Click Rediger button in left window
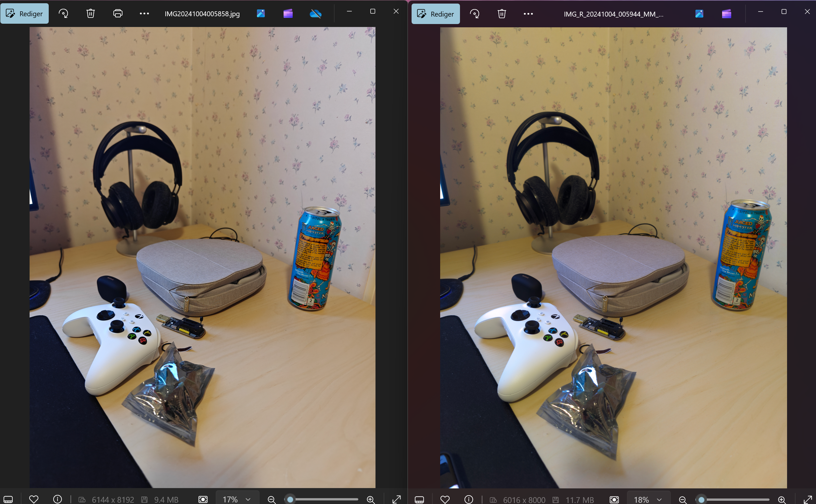This screenshot has width=816, height=504. click(24, 14)
